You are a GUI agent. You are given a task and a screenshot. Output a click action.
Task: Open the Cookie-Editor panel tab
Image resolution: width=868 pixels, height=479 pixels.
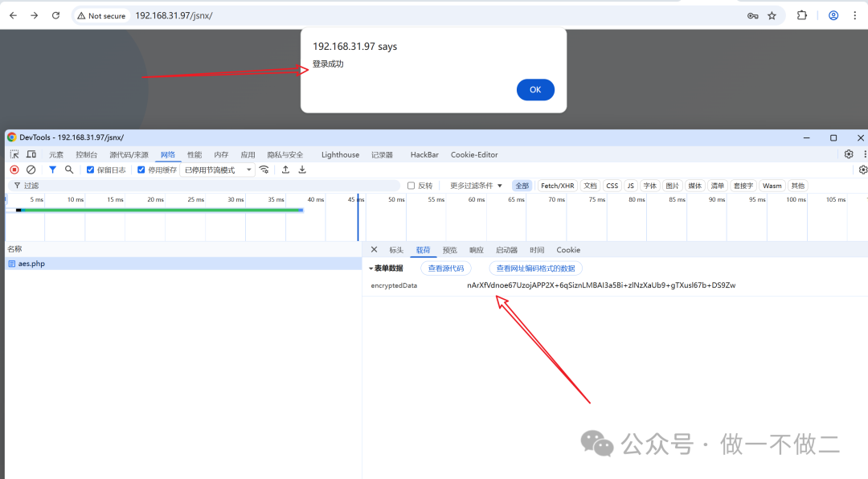pos(474,155)
